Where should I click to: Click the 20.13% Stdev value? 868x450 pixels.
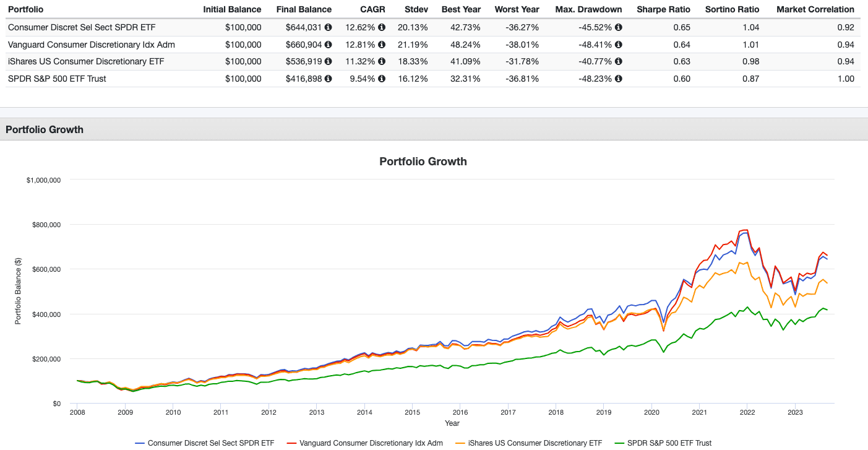pos(413,27)
